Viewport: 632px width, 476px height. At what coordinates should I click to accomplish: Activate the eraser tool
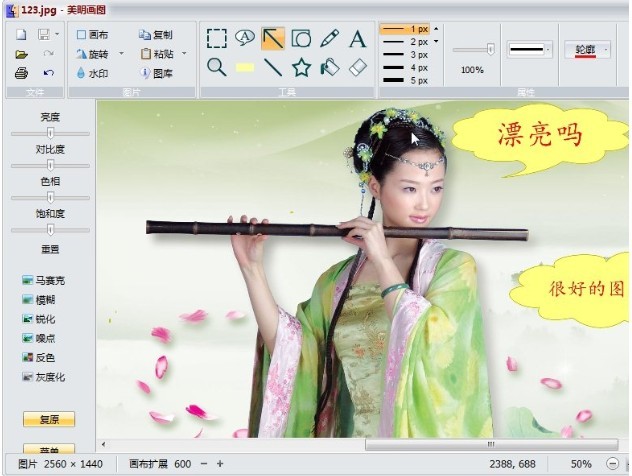click(x=357, y=67)
